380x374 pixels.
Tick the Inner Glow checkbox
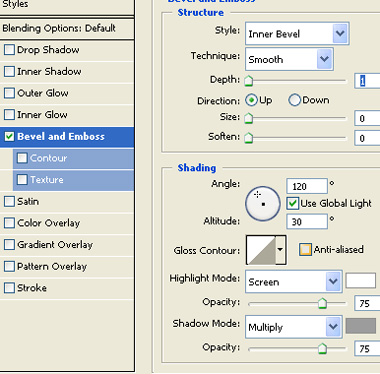(9, 115)
